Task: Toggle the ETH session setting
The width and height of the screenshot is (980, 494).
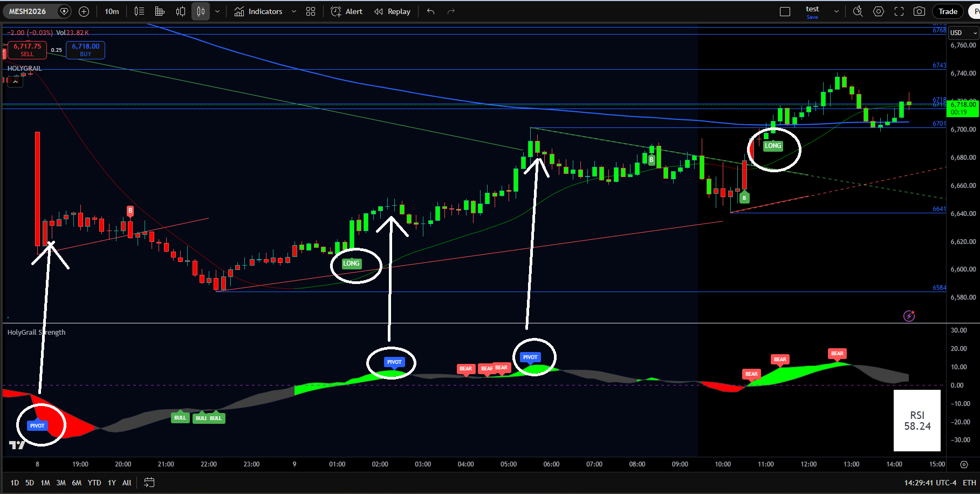Action: pos(969,483)
